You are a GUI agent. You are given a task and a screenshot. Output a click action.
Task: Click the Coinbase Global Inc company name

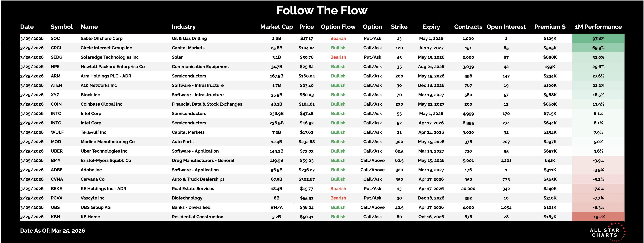point(101,104)
